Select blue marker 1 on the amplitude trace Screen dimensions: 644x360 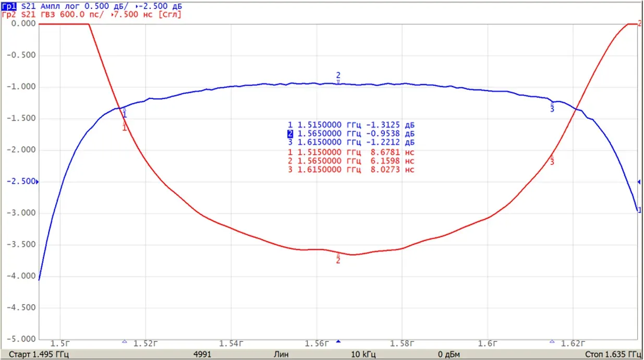pyautogui.click(x=125, y=113)
